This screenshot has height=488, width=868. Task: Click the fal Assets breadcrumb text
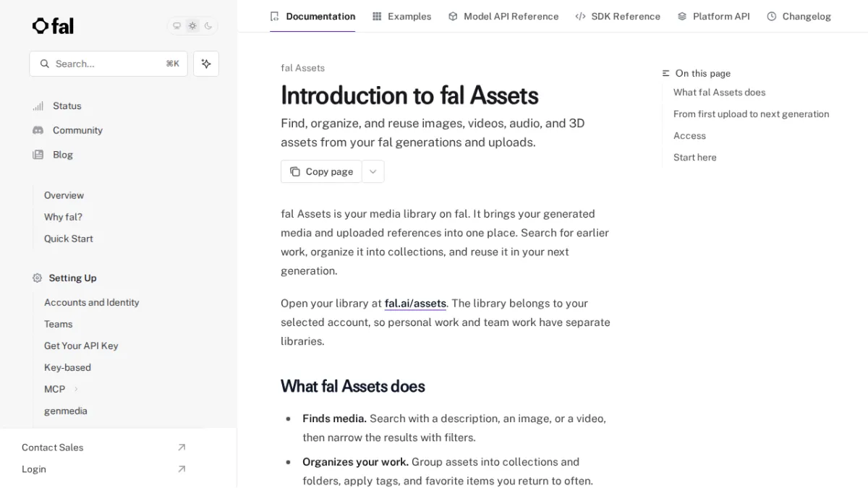point(302,68)
